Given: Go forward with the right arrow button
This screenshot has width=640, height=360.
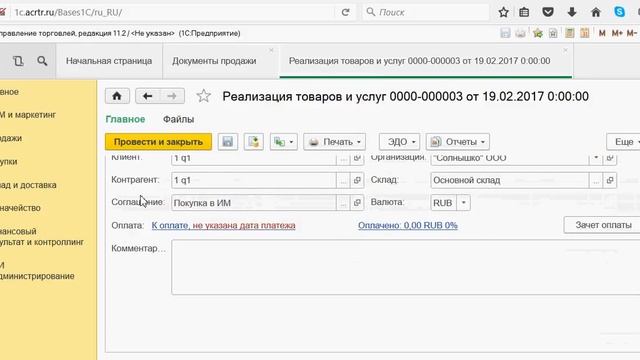Looking at the screenshot, I should click(x=172, y=96).
